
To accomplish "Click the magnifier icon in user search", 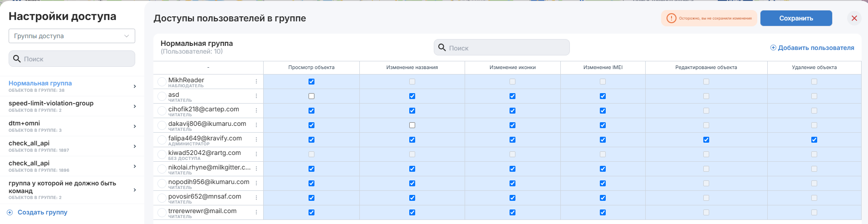I will pos(442,47).
